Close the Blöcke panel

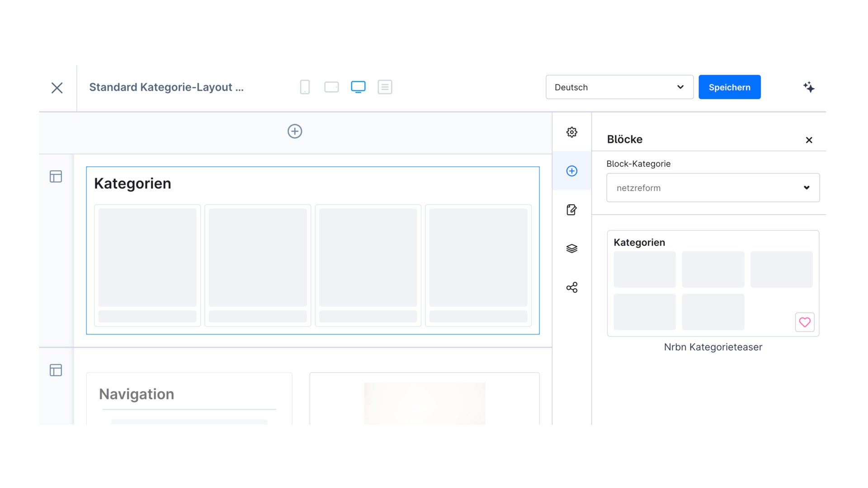pos(809,140)
